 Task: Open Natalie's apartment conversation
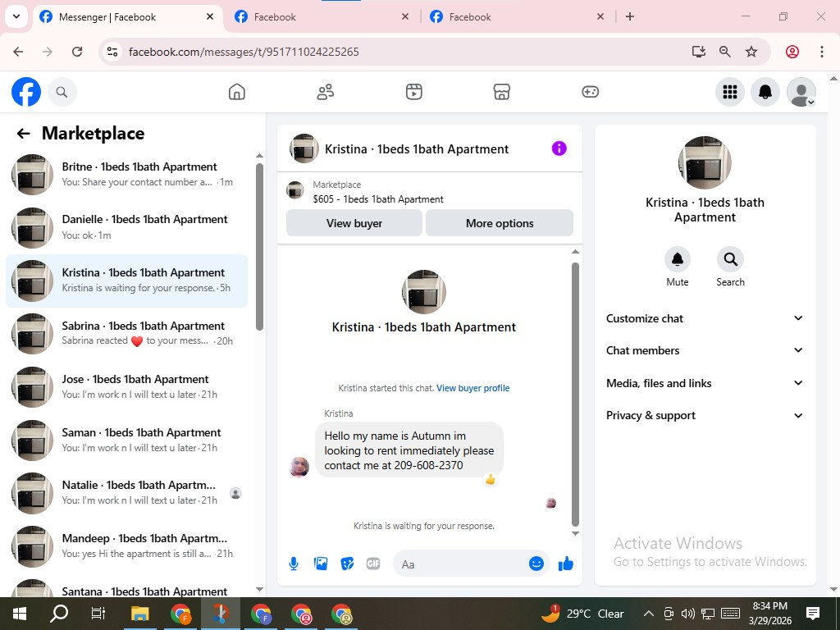(126, 492)
